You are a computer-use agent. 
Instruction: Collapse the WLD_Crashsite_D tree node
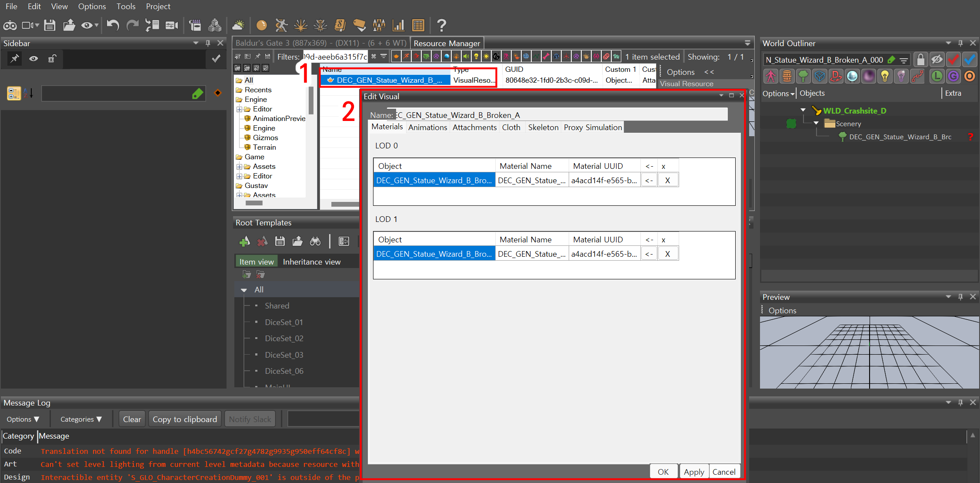pyautogui.click(x=803, y=111)
